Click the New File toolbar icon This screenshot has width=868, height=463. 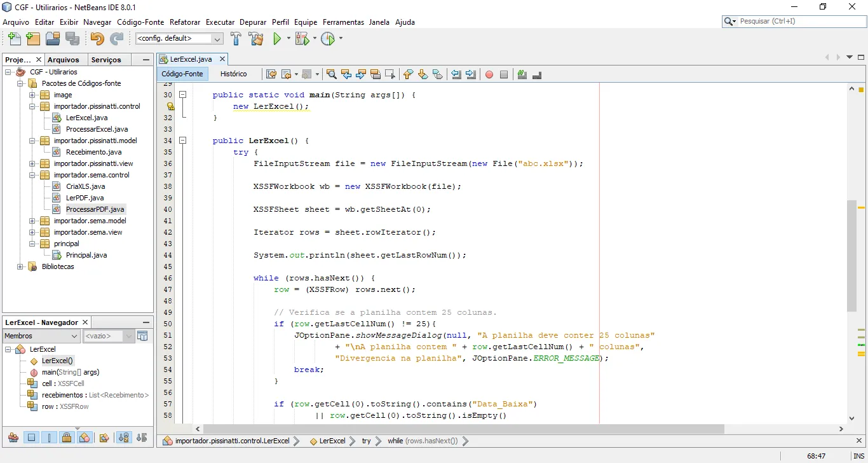coord(13,39)
